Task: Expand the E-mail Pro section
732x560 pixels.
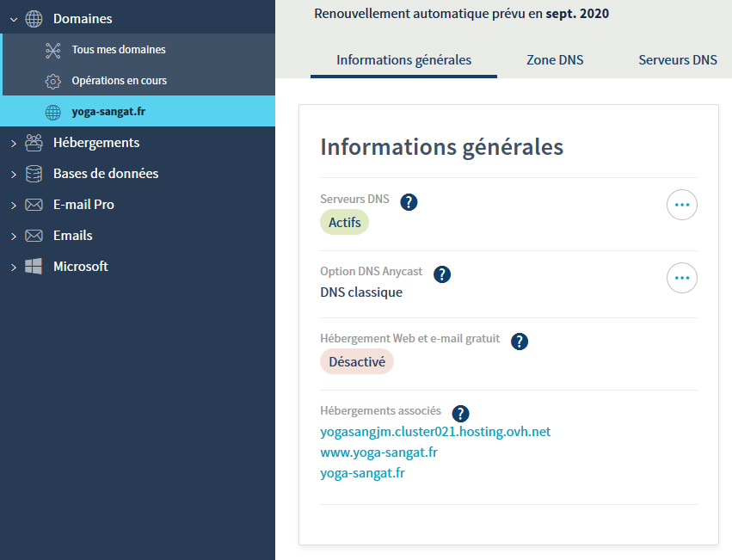Action: pyautogui.click(x=13, y=205)
